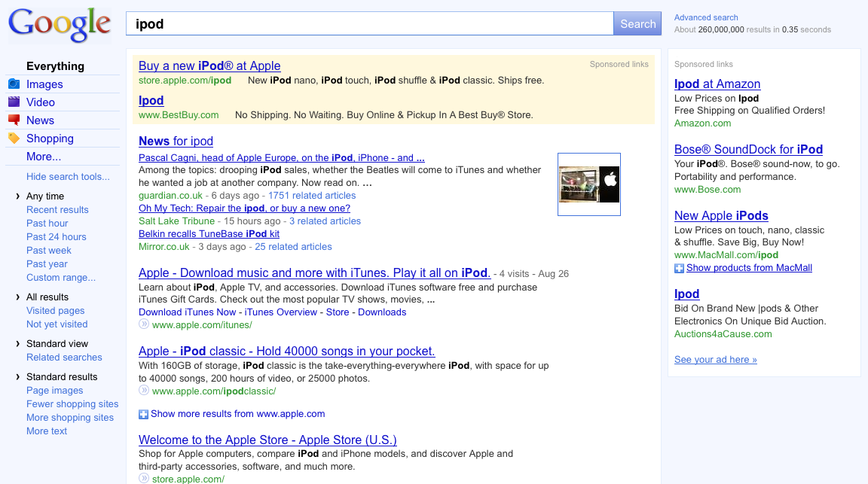Click the plus icon before Show products from MacMall
The width and height of the screenshot is (868, 484).
679,268
